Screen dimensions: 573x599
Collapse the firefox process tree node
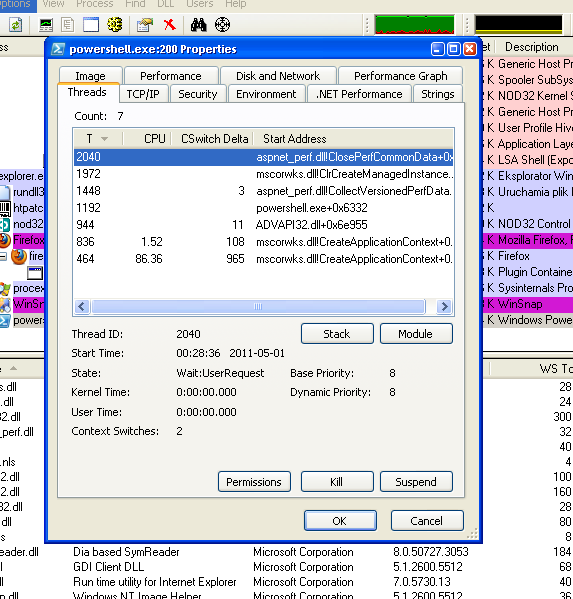pyautogui.click(x=3, y=256)
